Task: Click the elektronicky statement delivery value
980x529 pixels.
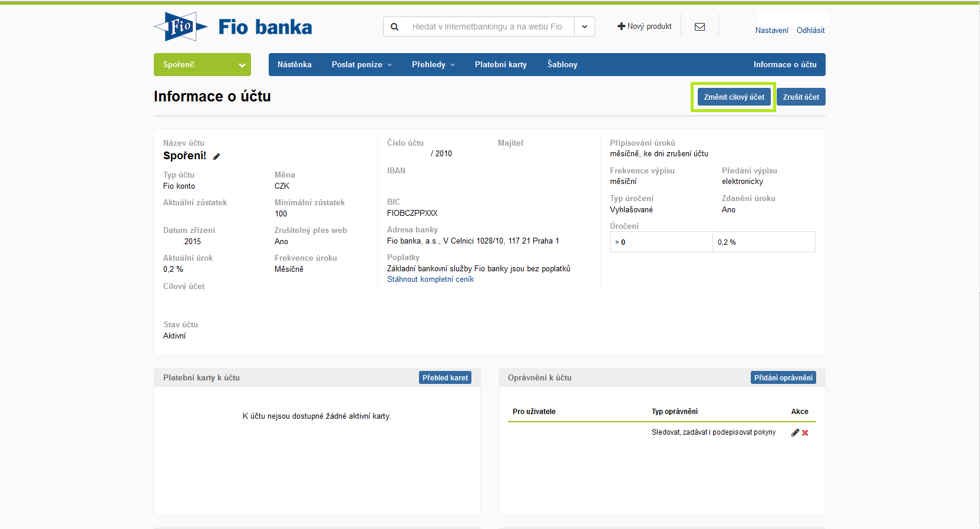Action: [x=743, y=182]
